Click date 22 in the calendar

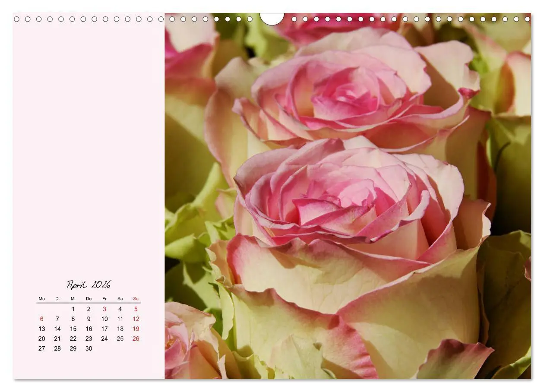click(x=73, y=339)
